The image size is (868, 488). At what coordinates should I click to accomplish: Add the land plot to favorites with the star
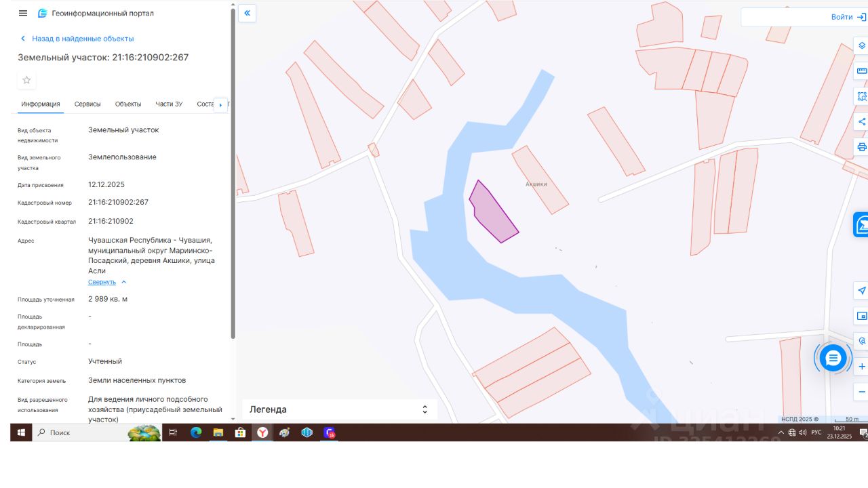[x=26, y=80]
